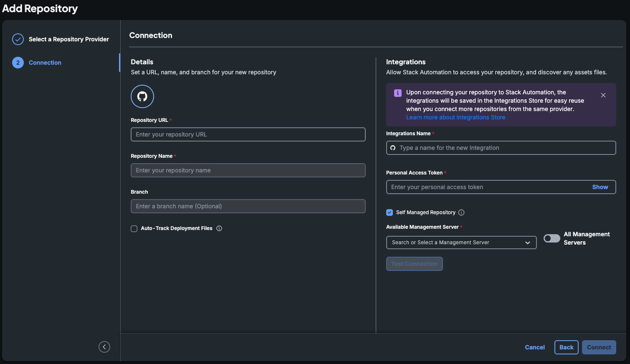The width and height of the screenshot is (630, 364).
Task: Click the Integrations heading
Action: 406,62
